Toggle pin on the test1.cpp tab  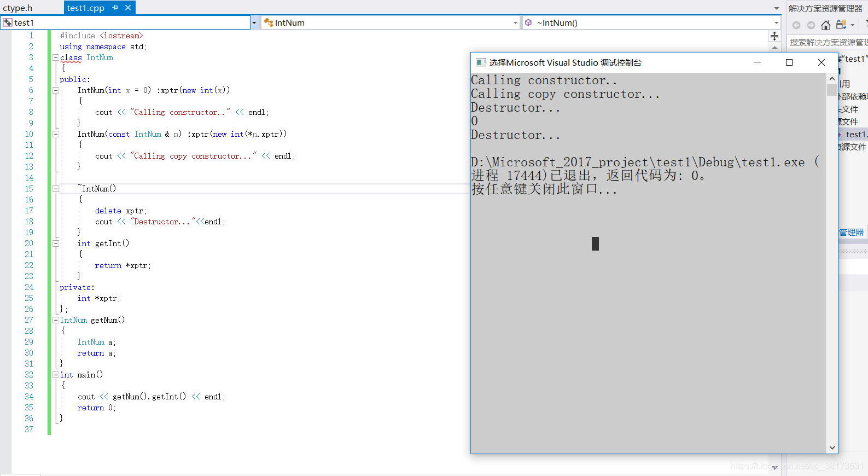pyautogui.click(x=115, y=8)
